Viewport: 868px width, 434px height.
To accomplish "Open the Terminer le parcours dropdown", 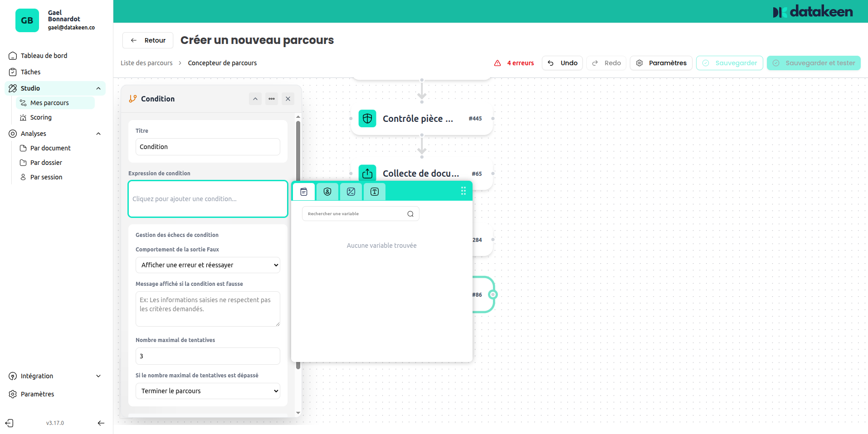I will point(208,391).
